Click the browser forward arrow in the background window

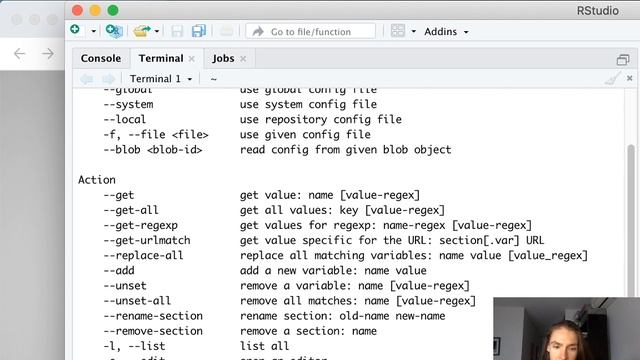pyautogui.click(x=48, y=53)
